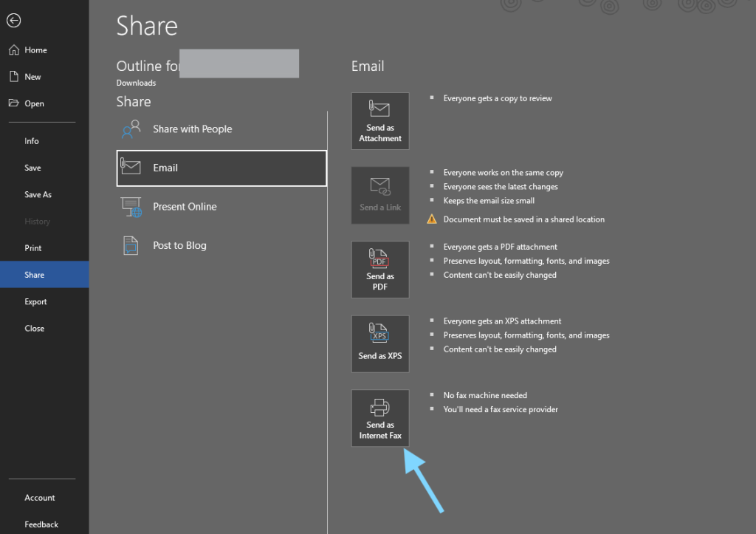The image size is (756, 534).
Task: Click the back arrow icon
Action: pos(13,20)
